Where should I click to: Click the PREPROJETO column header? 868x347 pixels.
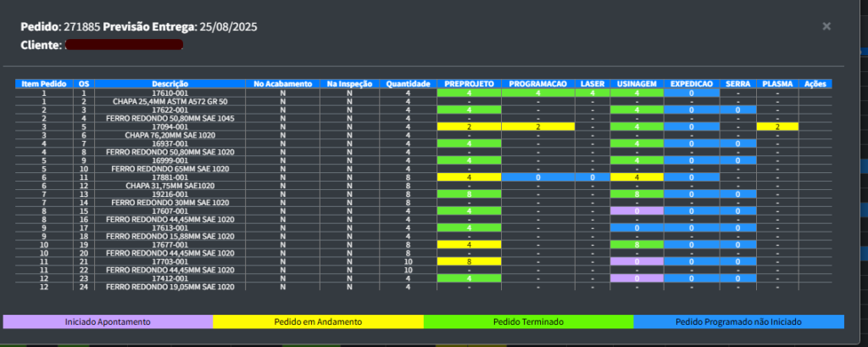click(469, 84)
